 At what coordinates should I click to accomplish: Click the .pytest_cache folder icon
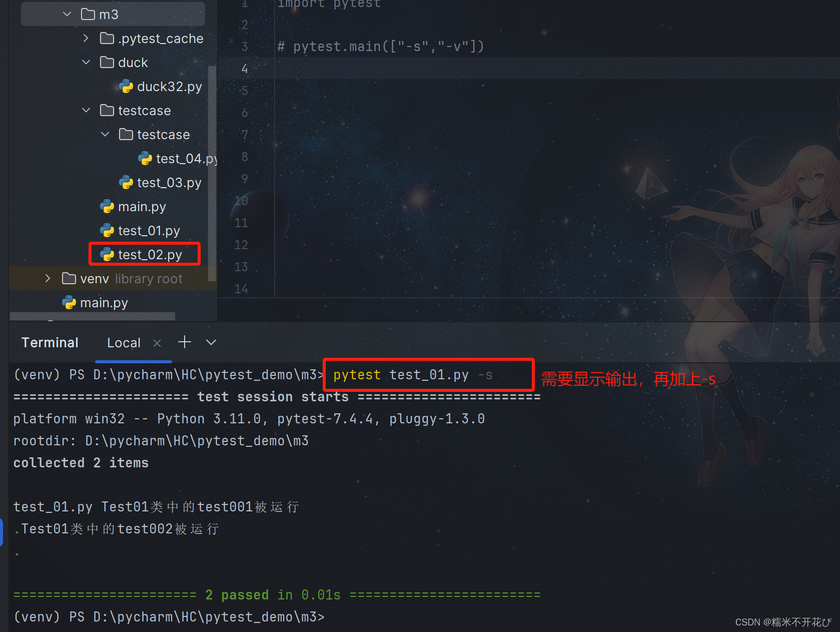coord(107,39)
